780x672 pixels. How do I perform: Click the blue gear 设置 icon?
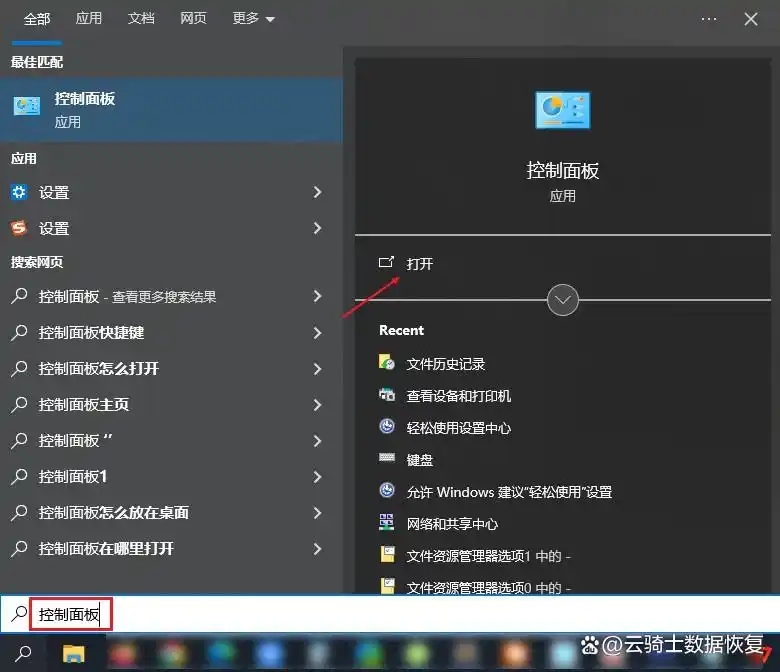19,192
